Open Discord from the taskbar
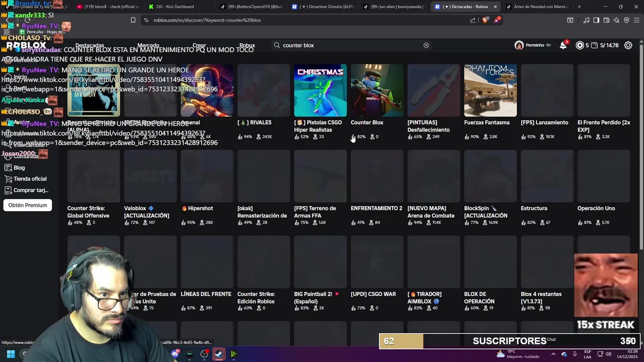Image resolution: width=644 pixels, height=362 pixels. coord(175,354)
